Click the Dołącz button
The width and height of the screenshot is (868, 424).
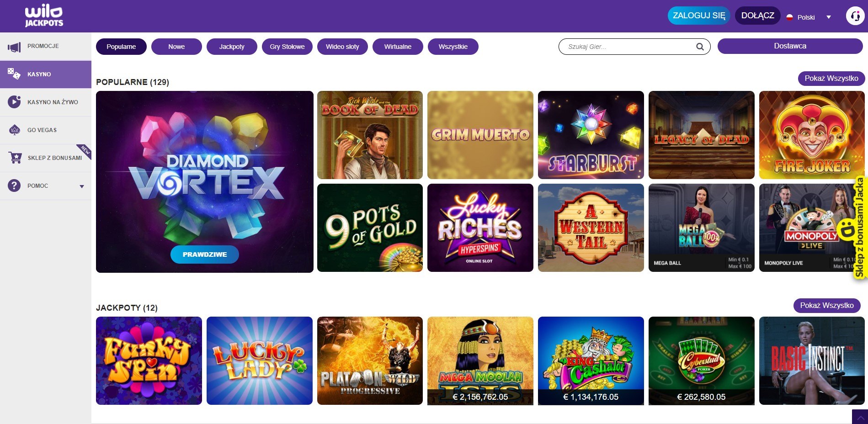coord(757,16)
